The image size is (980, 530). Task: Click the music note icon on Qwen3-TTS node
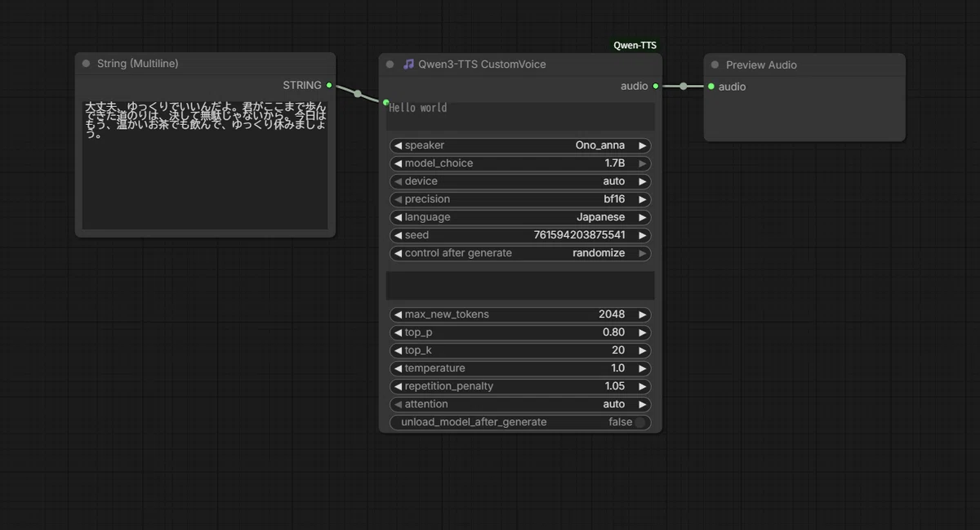tap(408, 65)
